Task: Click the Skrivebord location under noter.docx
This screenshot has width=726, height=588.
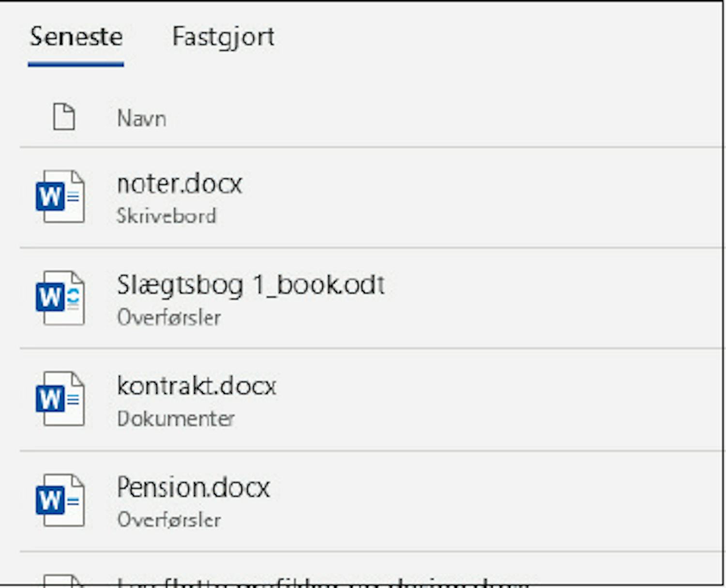Action: [166, 216]
